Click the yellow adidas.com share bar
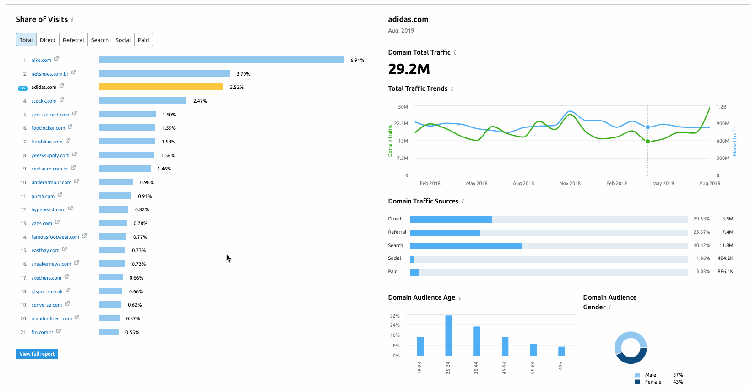Viewport: 750px width, 389px height. pos(161,87)
